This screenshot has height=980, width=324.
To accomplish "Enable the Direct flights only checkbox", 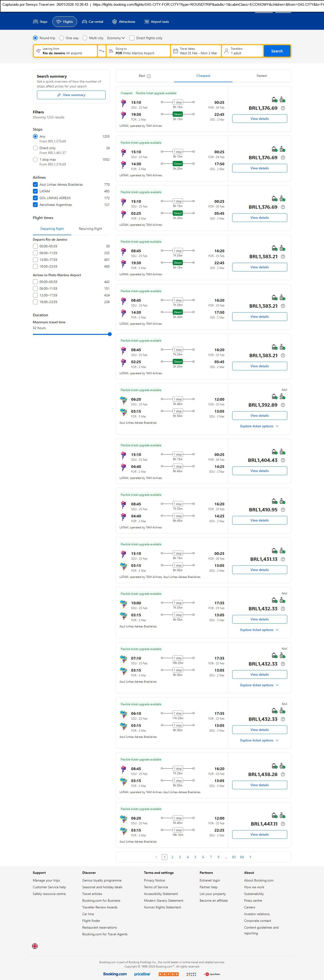I will (x=132, y=38).
